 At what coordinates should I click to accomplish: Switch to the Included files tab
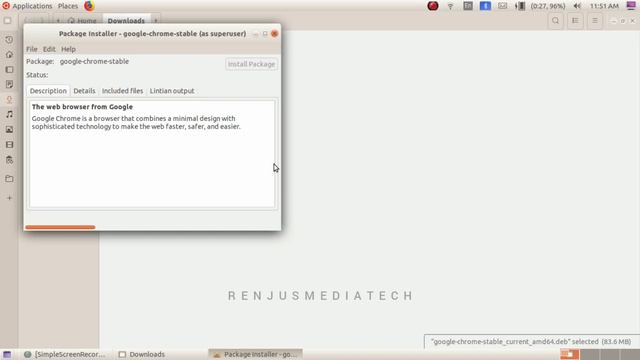tap(122, 91)
